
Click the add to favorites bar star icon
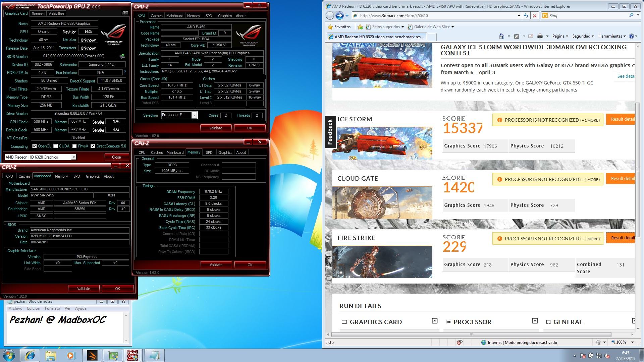click(360, 27)
